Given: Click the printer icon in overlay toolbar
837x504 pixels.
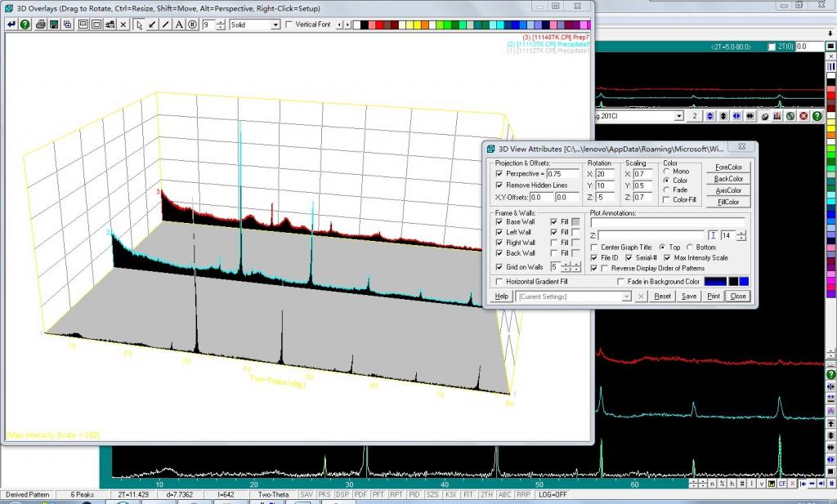Looking at the screenshot, I should (40, 25).
